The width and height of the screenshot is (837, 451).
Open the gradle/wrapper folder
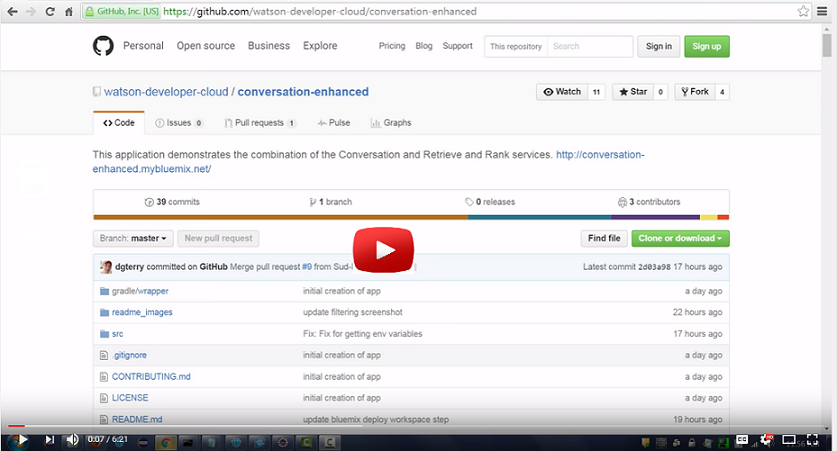140,291
